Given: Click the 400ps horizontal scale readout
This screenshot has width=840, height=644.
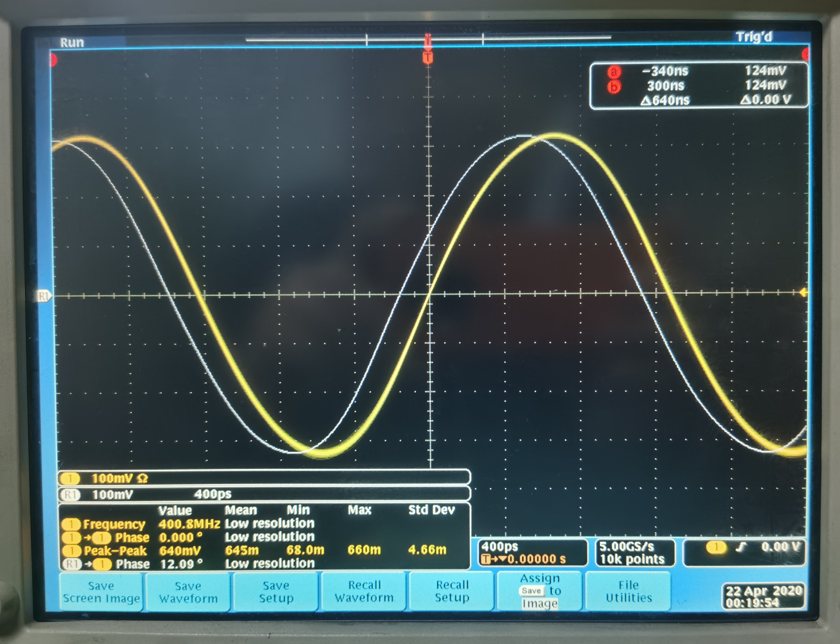Looking at the screenshot, I should coord(499,547).
